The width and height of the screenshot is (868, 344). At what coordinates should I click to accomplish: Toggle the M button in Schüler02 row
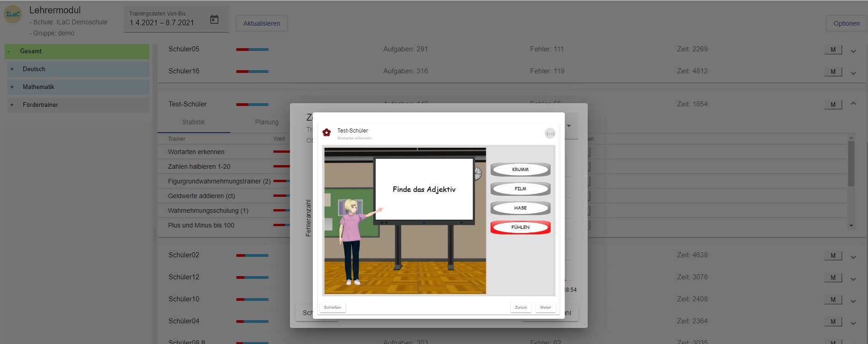(x=833, y=255)
